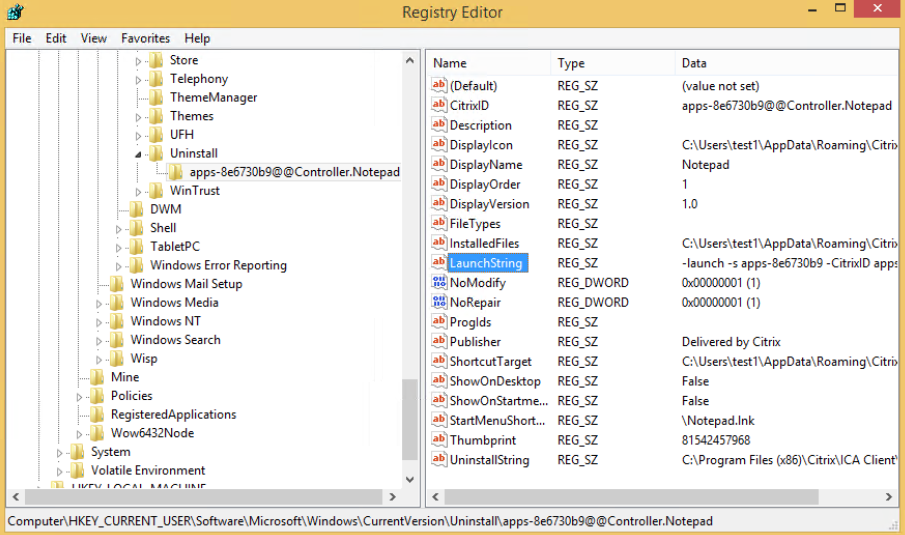Image resolution: width=905 pixels, height=535 pixels.
Task: Click the DisplayIcon string value icon
Action: 439,144
